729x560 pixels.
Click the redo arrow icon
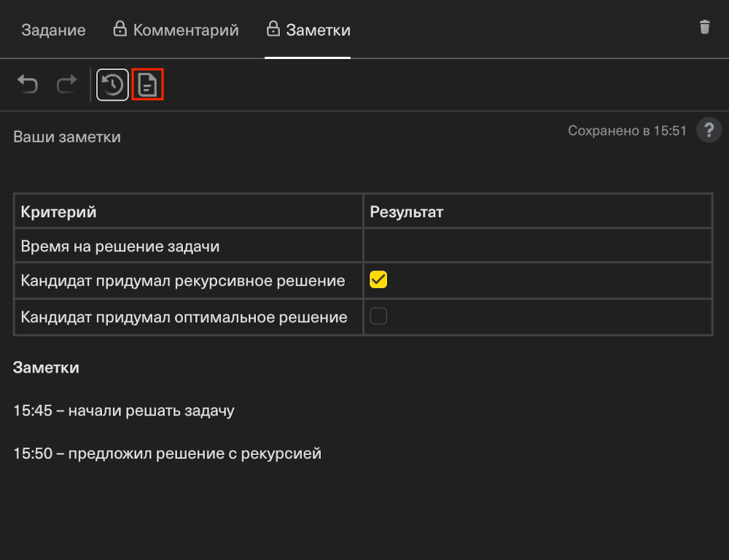[66, 84]
